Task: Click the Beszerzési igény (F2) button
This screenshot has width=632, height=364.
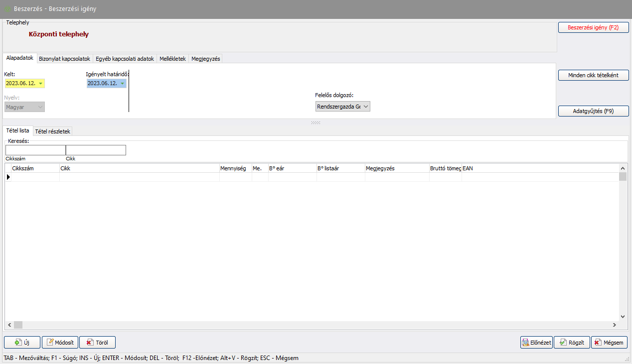Action: 593,28
